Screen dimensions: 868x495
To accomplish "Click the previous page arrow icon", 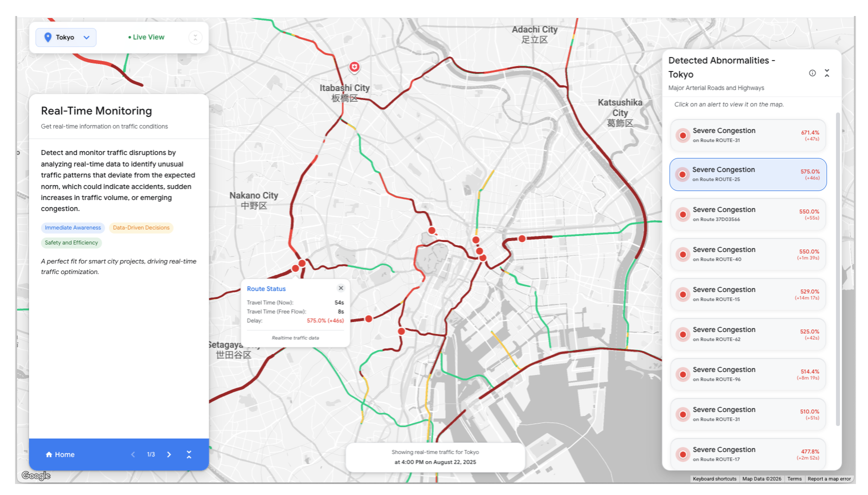I will tap(132, 454).
